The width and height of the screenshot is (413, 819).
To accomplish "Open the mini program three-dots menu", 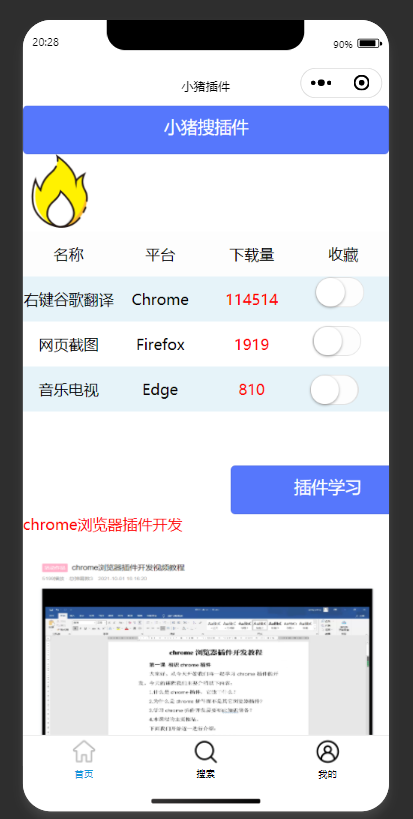I will click(x=321, y=83).
